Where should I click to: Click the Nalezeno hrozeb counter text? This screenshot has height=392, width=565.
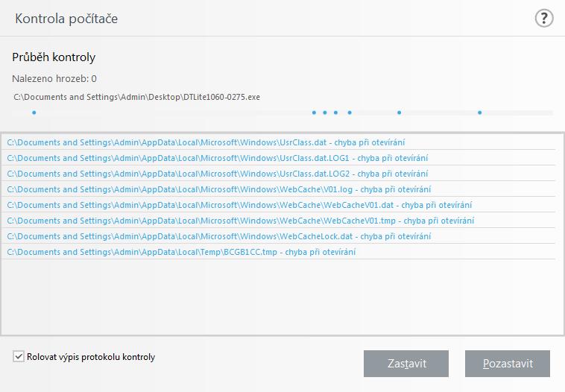pyautogui.click(x=54, y=78)
